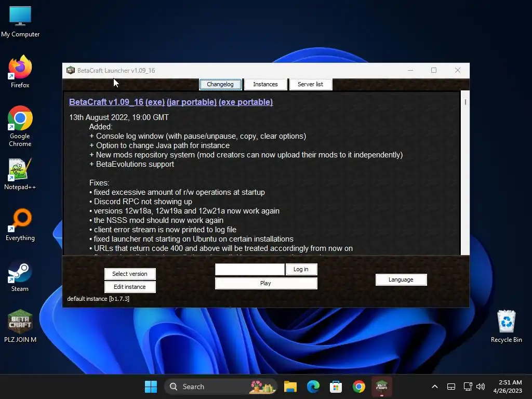Open the Recycle Bin

point(506,326)
